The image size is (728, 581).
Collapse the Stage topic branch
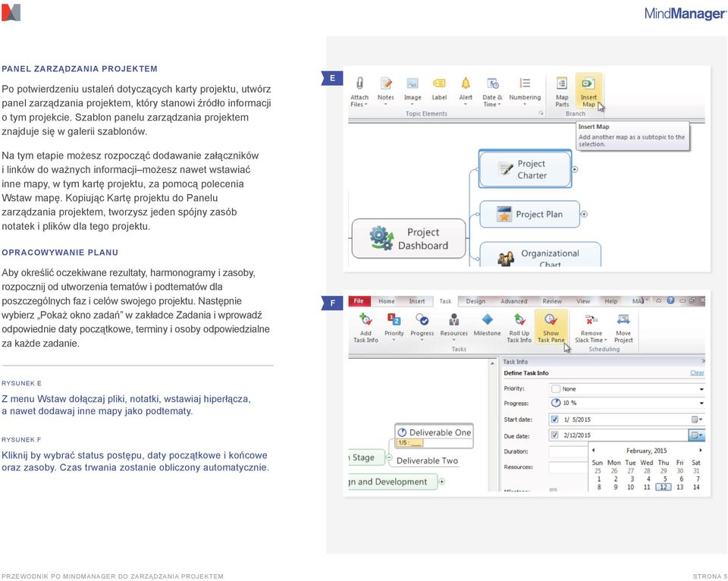[389, 457]
